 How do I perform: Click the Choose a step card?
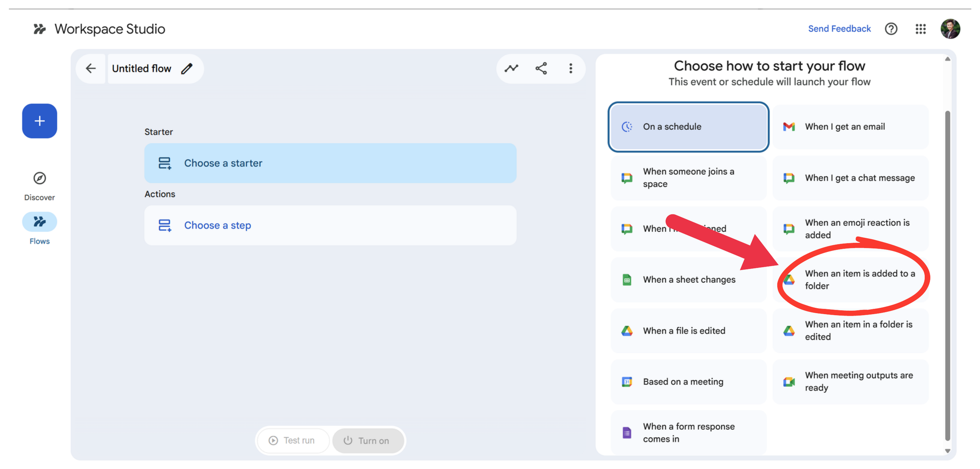pyautogui.click(x=330, y=225)
